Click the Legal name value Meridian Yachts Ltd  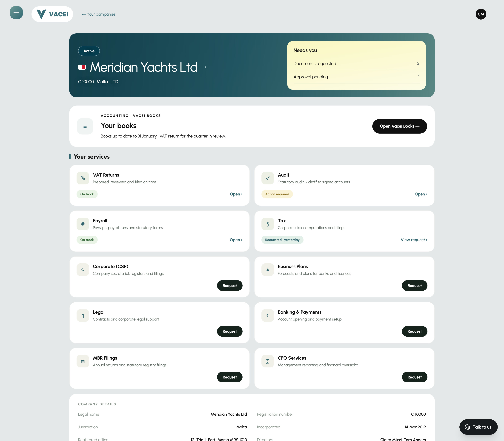[x=229, y=414]
